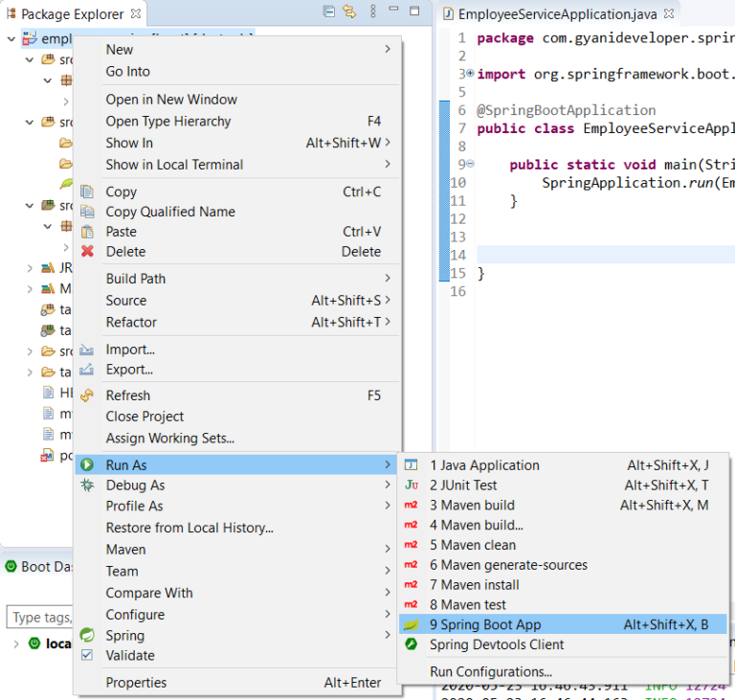735x700 pixels.
Task: Click Boot Dashboard power icon
Action: pyautogui.click(x=11, y=566)
